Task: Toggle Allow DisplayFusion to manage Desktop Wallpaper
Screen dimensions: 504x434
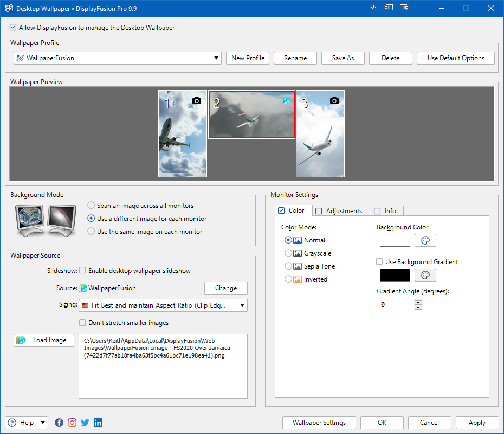Action: point(13,27)
